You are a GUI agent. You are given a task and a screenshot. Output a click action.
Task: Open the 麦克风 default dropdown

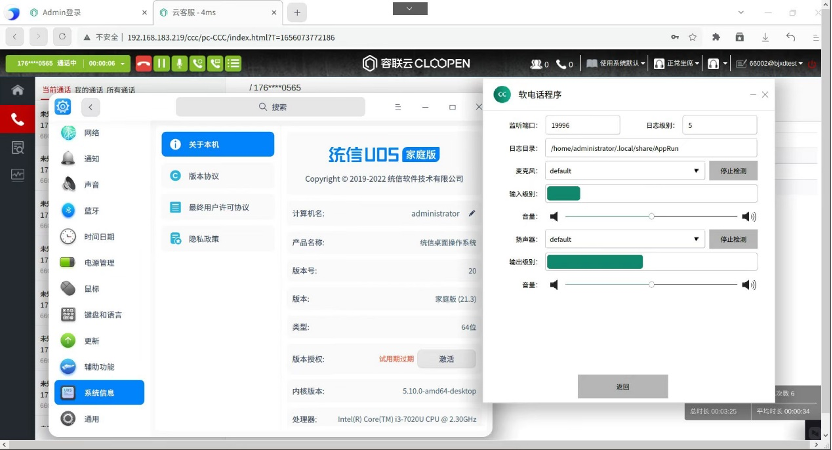tap(625, 171)
